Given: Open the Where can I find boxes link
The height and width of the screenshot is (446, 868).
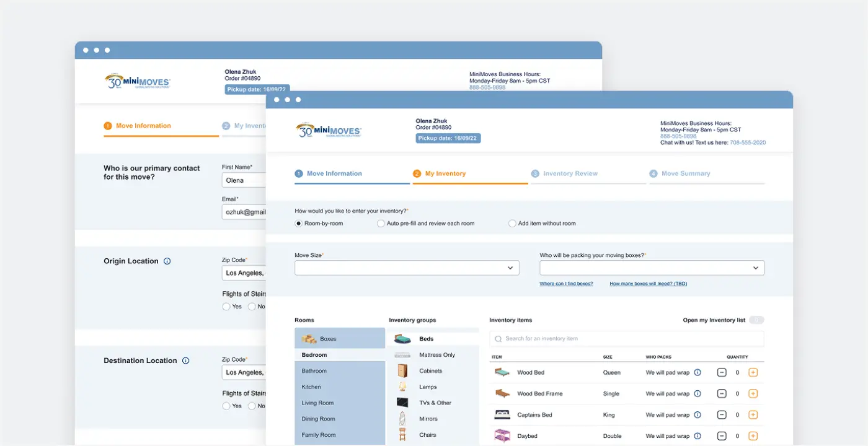Looking at the screenshot, I should tap(566, 284).
